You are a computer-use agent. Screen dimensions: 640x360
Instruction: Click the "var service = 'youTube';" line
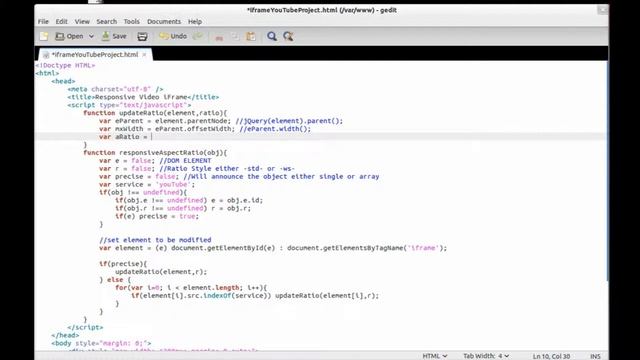[147, 184]
